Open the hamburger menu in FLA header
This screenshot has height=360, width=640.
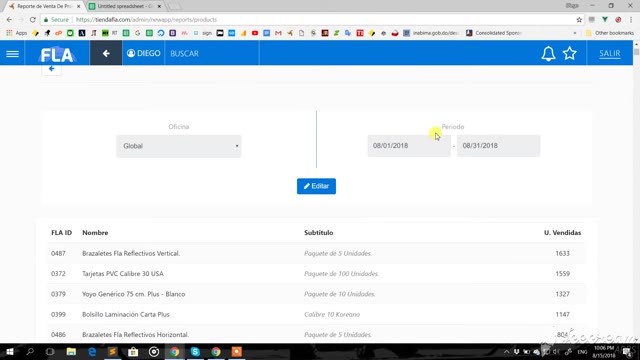click(x=12, y=53)
